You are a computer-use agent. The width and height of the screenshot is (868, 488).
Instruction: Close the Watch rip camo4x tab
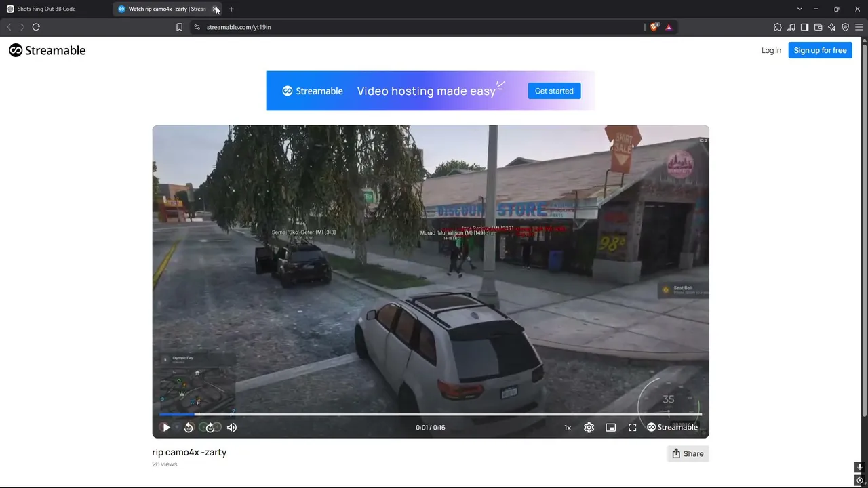pos(216,9)
